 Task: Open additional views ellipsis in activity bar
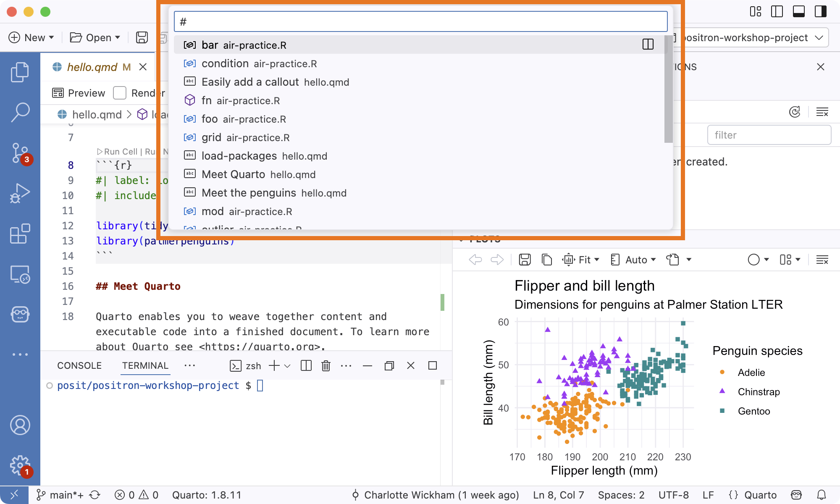[x=20, y=354]
